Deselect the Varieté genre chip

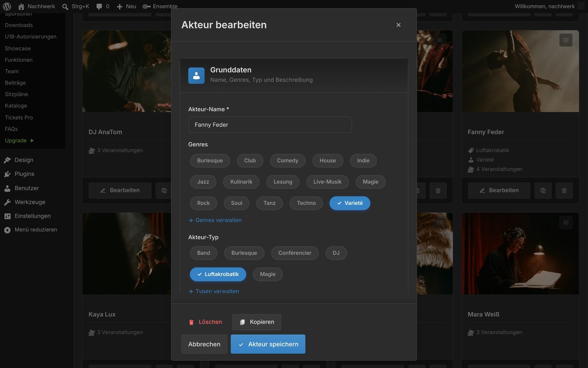point(350,203)
